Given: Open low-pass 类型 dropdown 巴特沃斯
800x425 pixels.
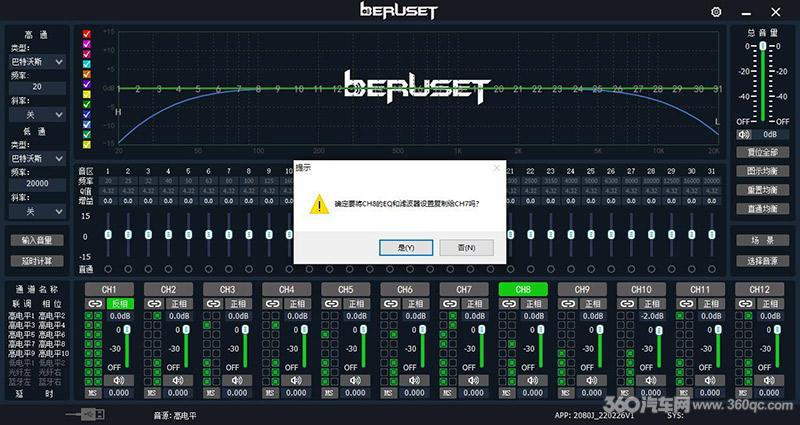Looking at the screenshot, I should click(37, 159).
